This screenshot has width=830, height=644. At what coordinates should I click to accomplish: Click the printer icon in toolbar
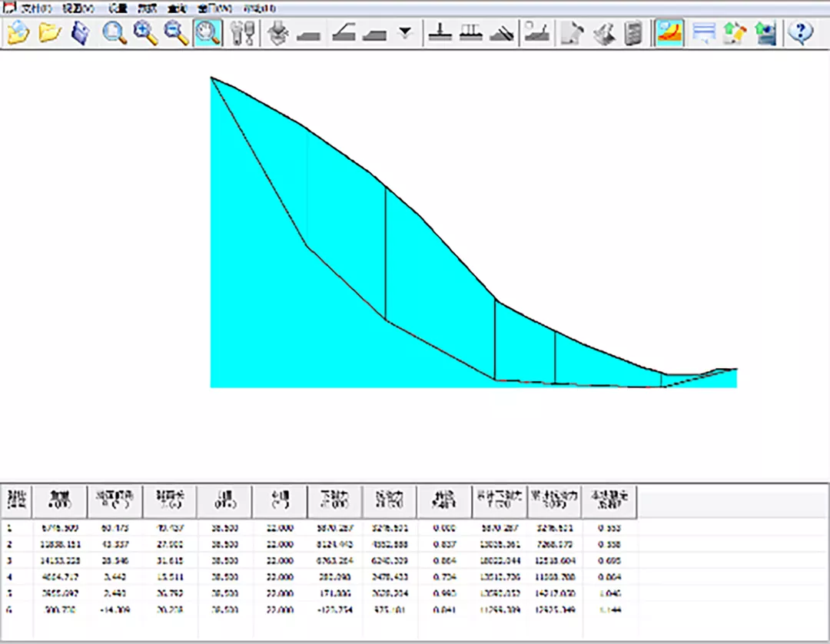[604, 33]
